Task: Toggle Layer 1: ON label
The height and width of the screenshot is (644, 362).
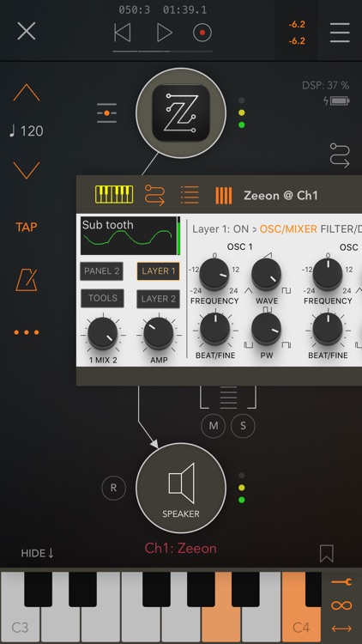Action: [220, 228]
